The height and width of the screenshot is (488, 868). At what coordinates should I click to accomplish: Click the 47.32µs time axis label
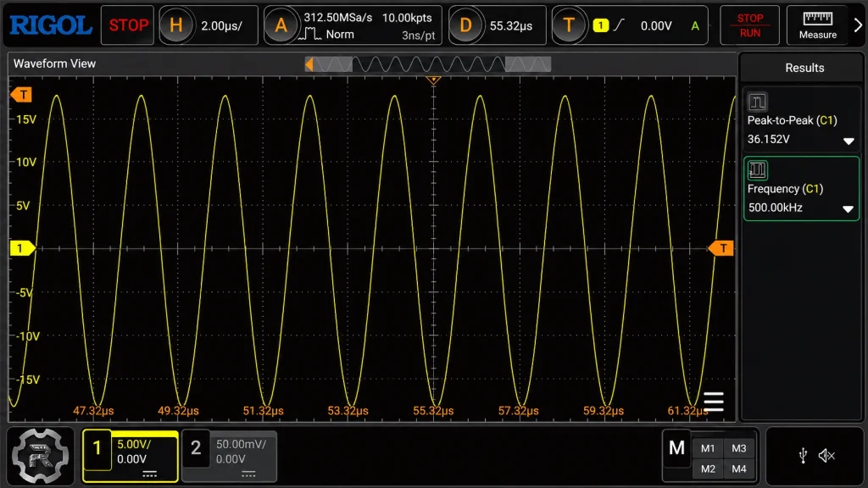pyautogui.click(x=93, y=411)
